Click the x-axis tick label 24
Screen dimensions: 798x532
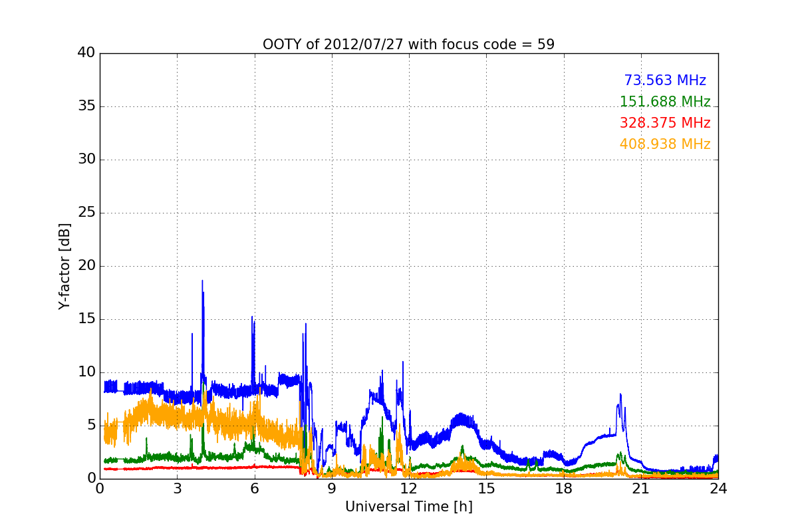tap(718, 488)
